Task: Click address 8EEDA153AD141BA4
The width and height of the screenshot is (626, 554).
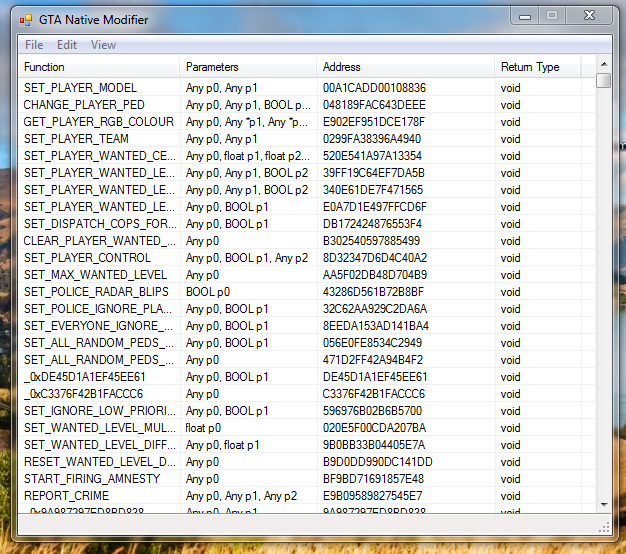Action: (x=375, y=326)
